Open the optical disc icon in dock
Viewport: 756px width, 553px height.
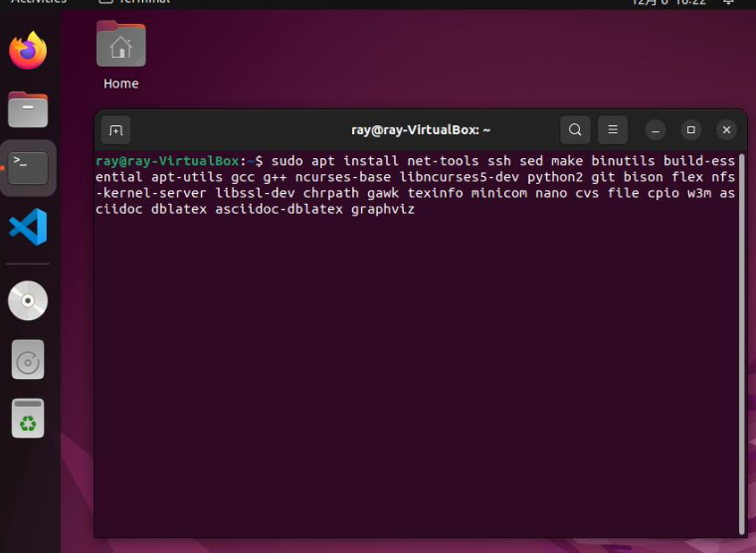point(28,300)
